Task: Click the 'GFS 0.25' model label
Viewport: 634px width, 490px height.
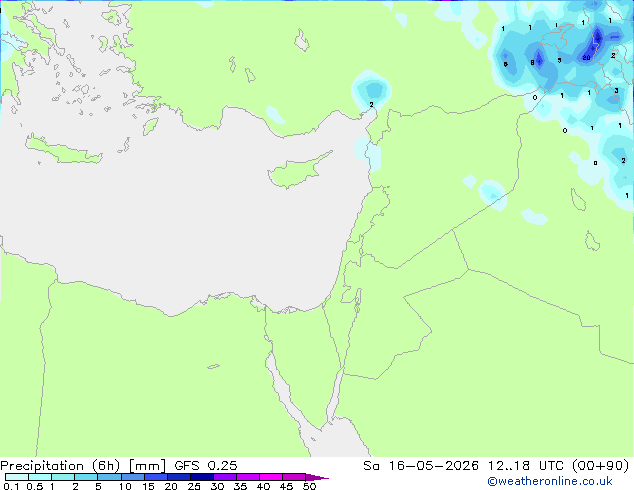Action: (x=206, y=466)
